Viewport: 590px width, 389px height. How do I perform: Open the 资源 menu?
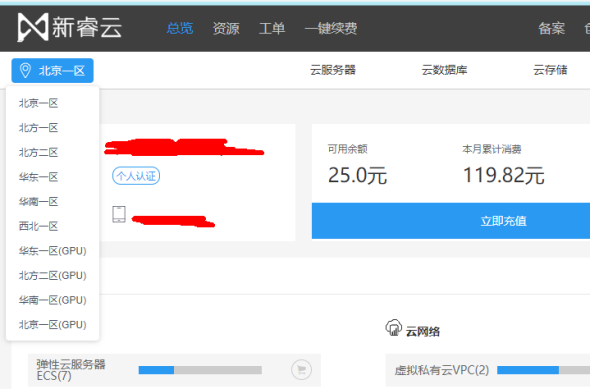coord(226,28)
